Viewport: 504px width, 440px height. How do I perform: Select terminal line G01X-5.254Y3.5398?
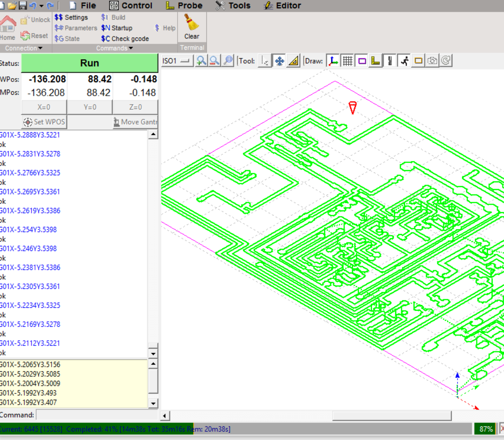tap(28, 230)
